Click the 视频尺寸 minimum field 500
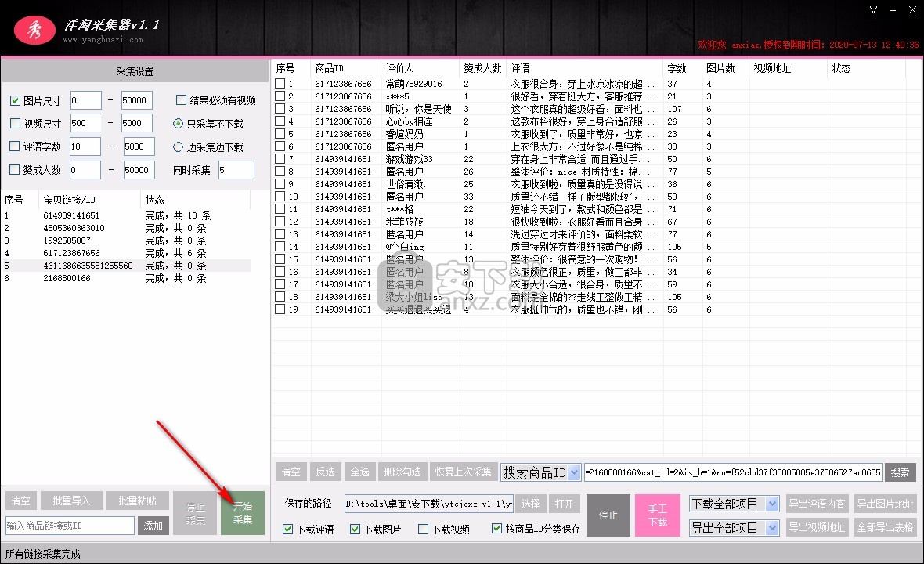The height and width of the screenshot is (564, 924). (x=85, y=123)
